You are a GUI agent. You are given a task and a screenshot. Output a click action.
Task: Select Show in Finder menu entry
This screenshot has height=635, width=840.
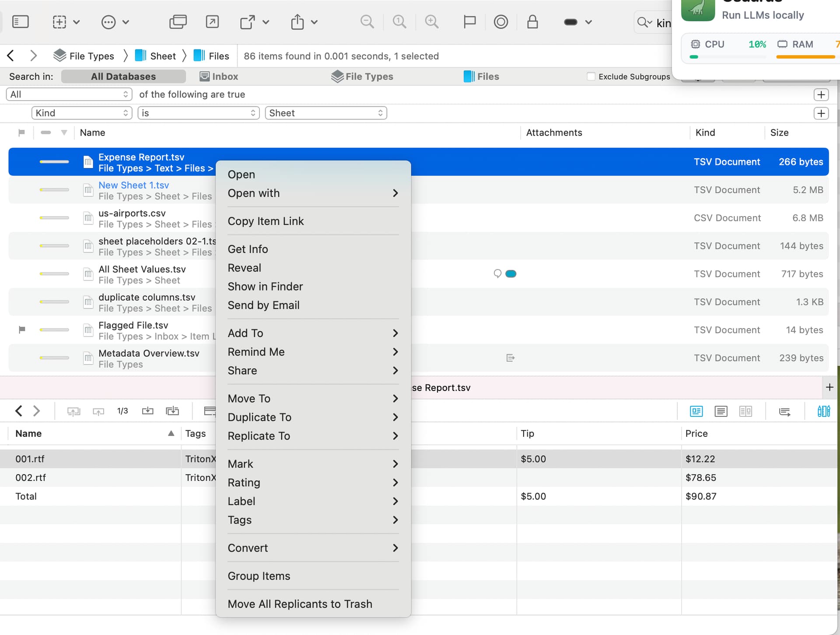click(265, 286)
